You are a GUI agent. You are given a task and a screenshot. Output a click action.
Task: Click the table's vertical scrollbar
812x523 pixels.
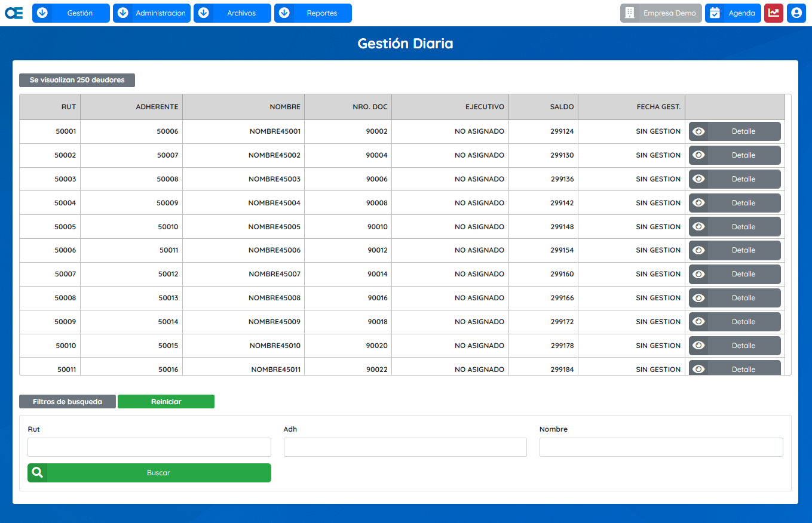click(788, 234)
